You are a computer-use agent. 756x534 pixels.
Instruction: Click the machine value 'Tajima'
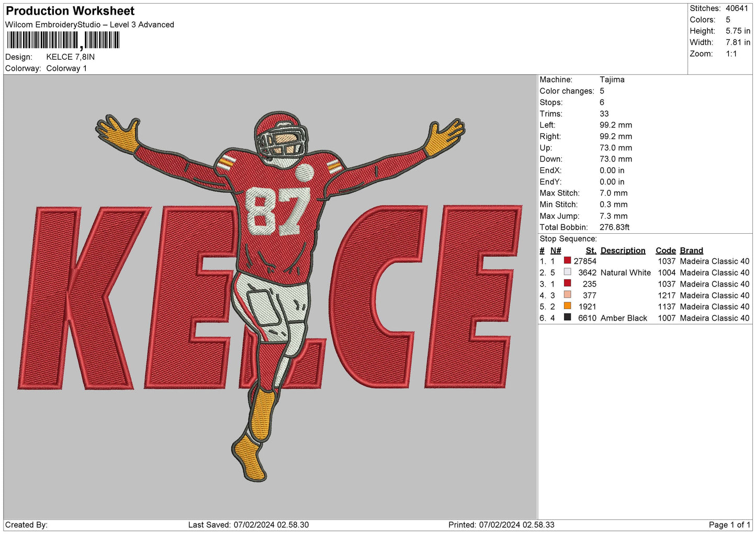[x=612, y=79]
